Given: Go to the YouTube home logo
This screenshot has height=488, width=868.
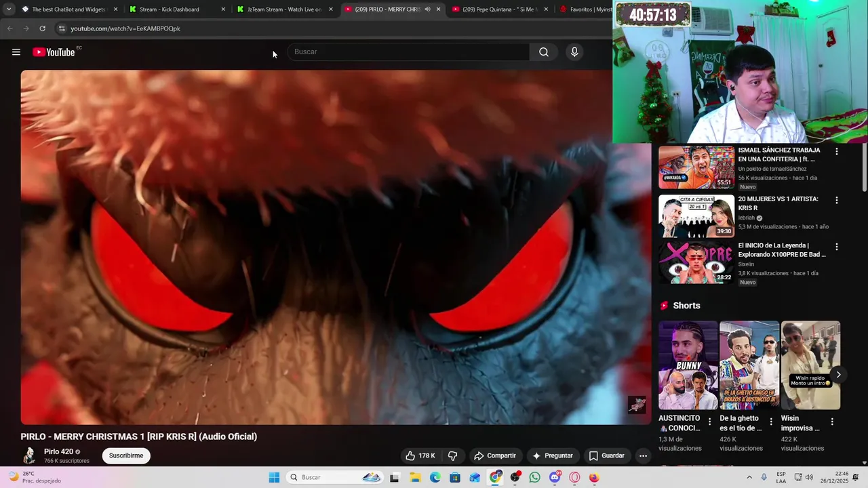Looking at the screenshot, I should [54, 52].
